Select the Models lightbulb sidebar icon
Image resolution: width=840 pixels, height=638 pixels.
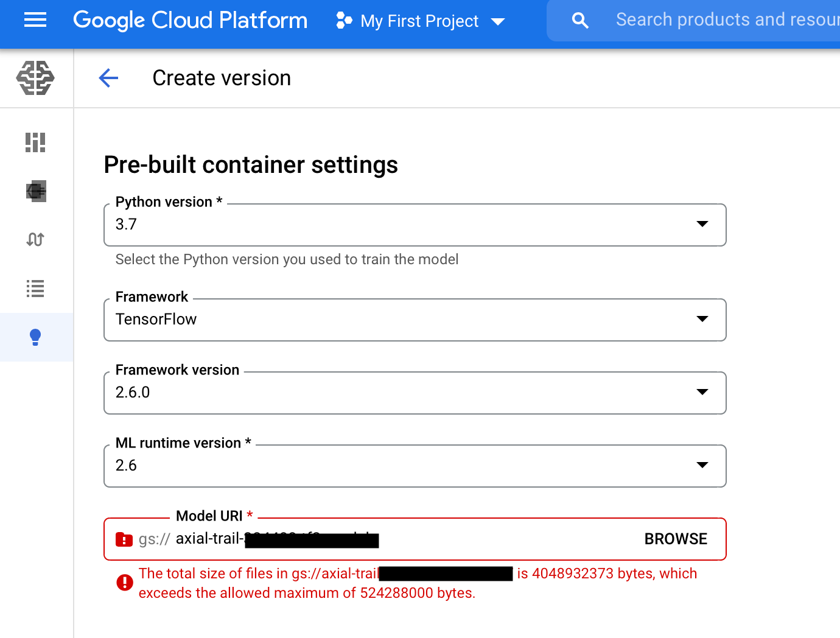[35, 337]
